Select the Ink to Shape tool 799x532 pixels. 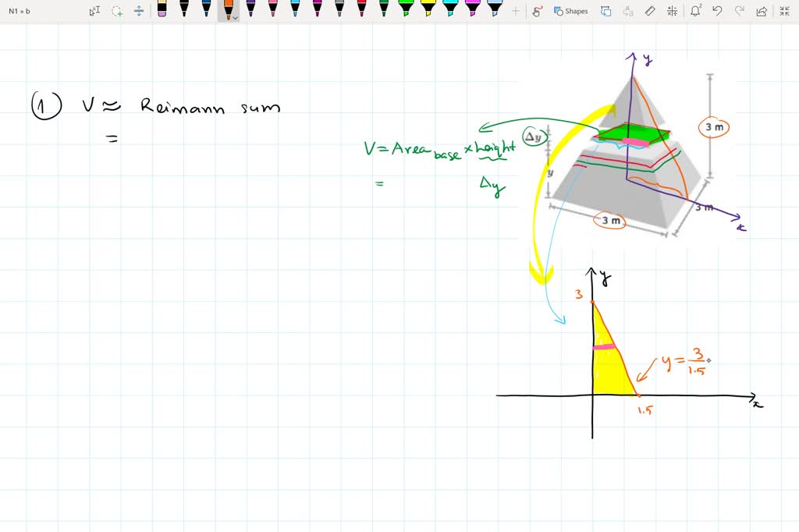pos(606,11)
